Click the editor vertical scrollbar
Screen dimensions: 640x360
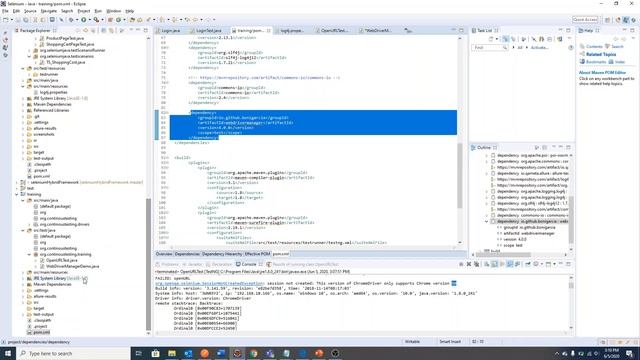tap(460, 176)
